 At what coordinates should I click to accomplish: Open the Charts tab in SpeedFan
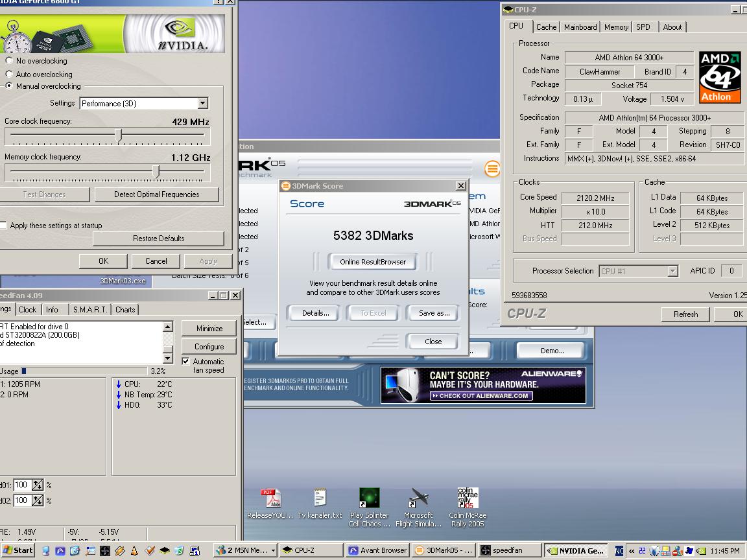(125, 310)
